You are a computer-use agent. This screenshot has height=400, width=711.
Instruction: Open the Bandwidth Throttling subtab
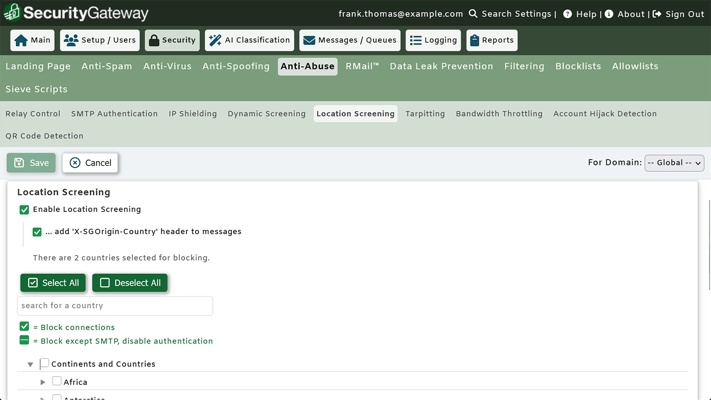[499, 114]
